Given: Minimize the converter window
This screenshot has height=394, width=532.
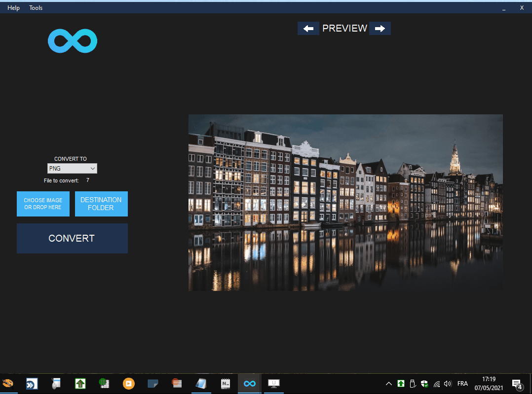Looking at the screenshot, I should [504, 8].
